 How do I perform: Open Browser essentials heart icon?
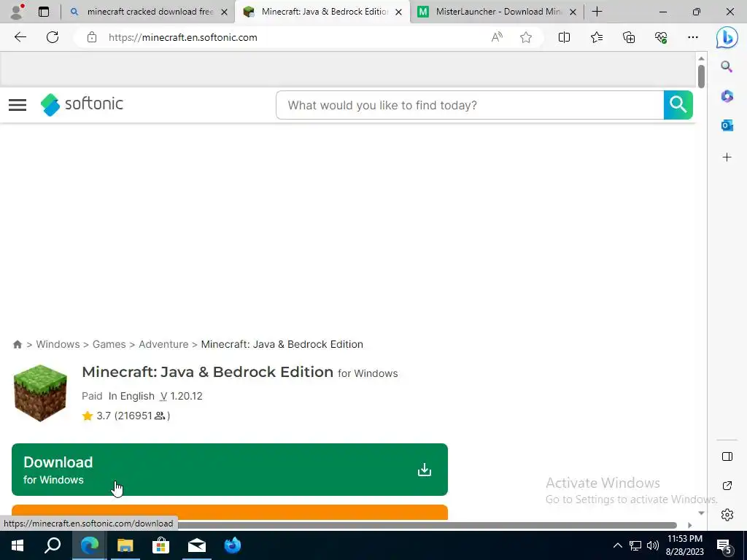661,37
